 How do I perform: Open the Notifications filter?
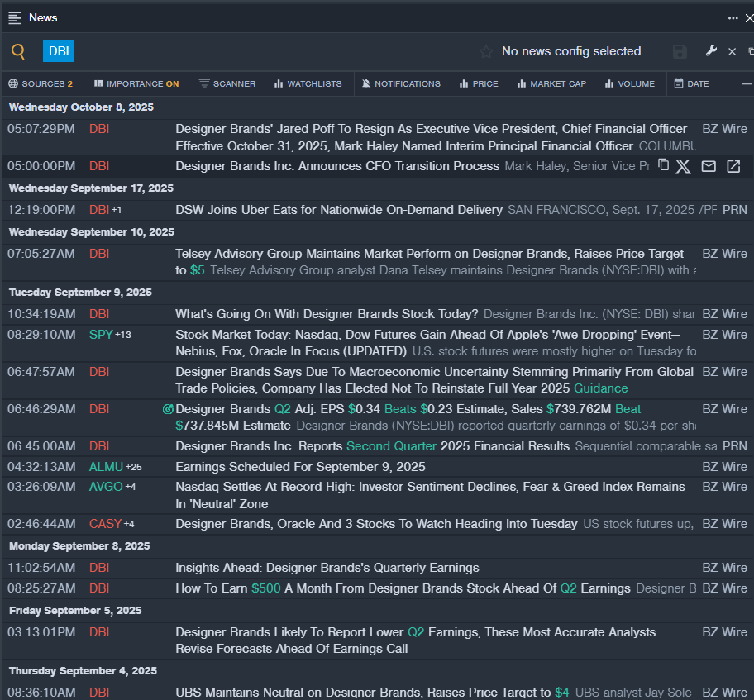click(x=401, y=83)
